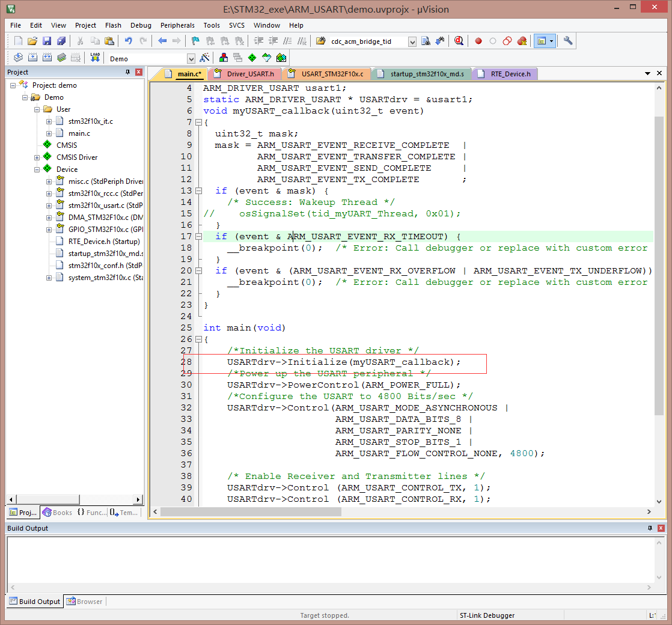The image size is (672, 625).
Task: Disable all breakpoints icon
Action: (x=507, y=41)
